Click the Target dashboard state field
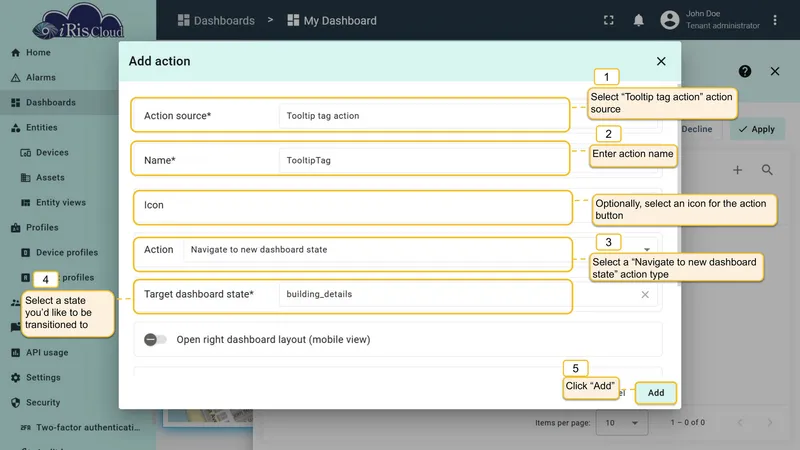This screenshot has height=450, width=800. (x=353, y=296)
